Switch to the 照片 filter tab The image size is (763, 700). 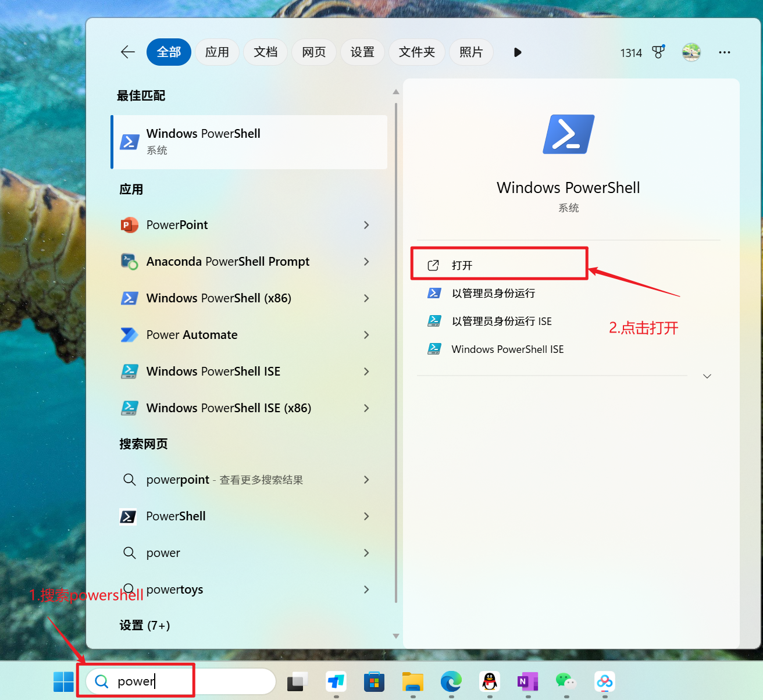click(x=471, y=52)
